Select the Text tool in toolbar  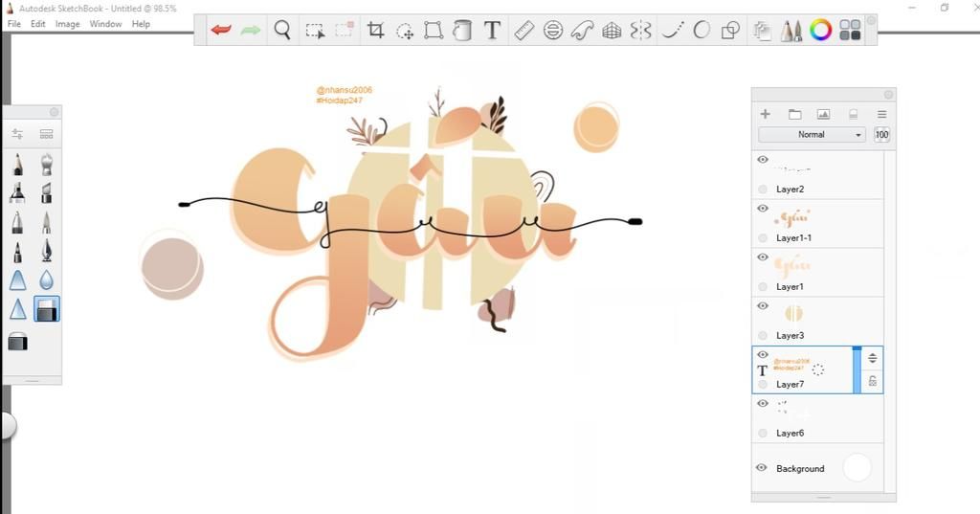pyautogui.click(x=493, y=30)
